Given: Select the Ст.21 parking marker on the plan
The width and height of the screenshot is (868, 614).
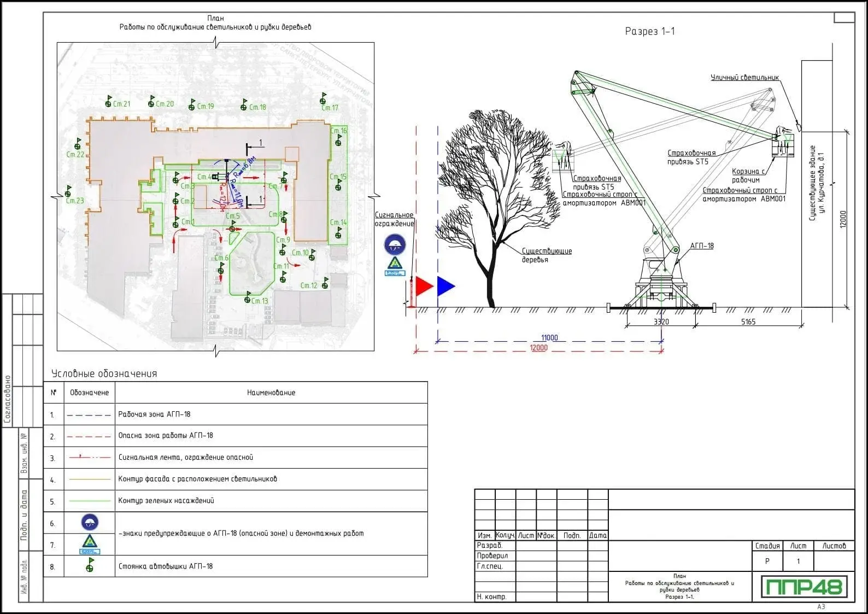Looking at the screenshot, I should (109, 103).
